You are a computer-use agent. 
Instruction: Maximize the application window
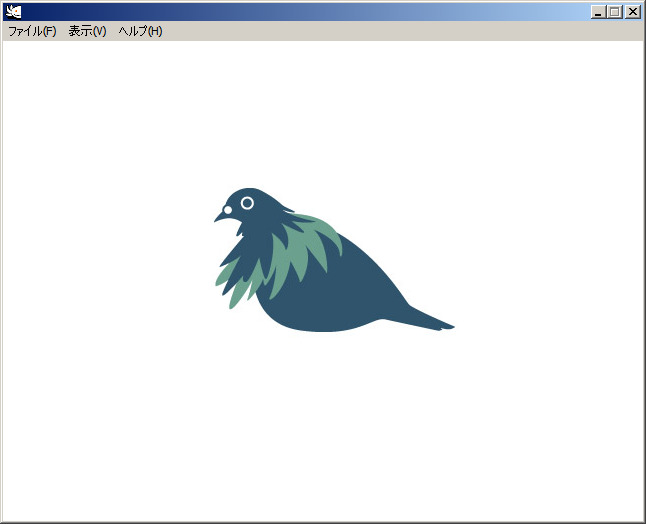(615, 12)
